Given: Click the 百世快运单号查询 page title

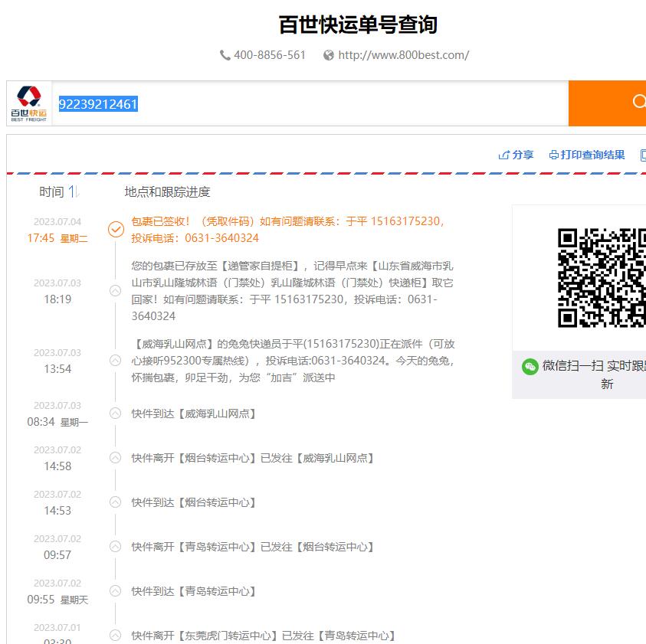Looking at the screenshot, I should pos(358,25).
